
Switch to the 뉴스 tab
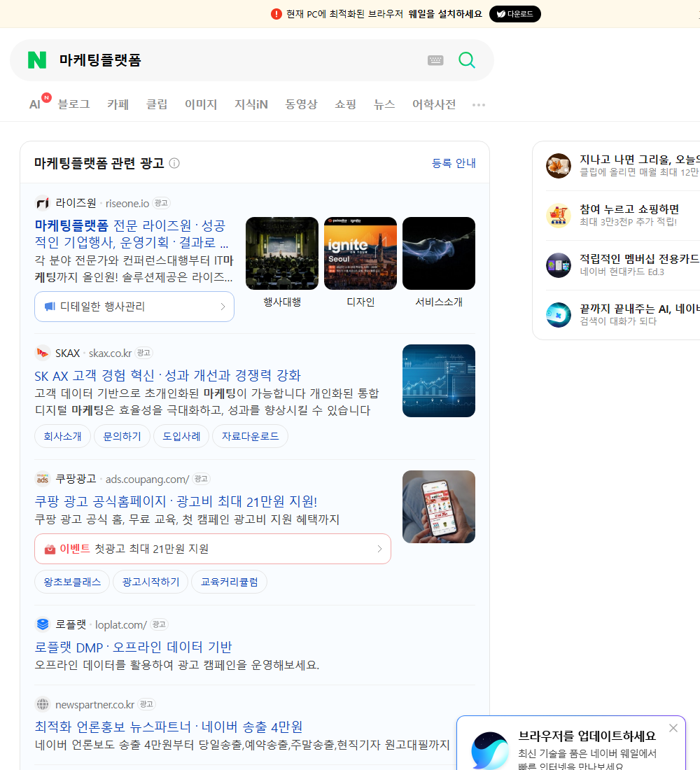[x=384, y=104]
